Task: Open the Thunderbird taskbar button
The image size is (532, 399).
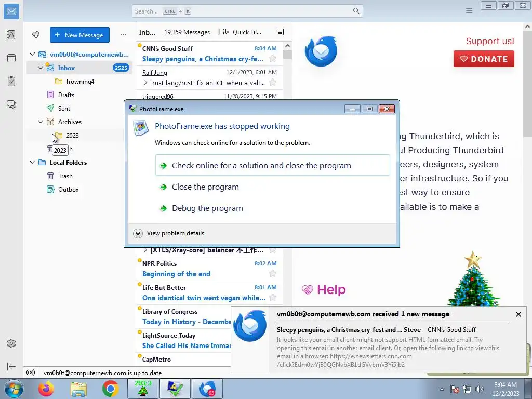Action: point(208,389)
